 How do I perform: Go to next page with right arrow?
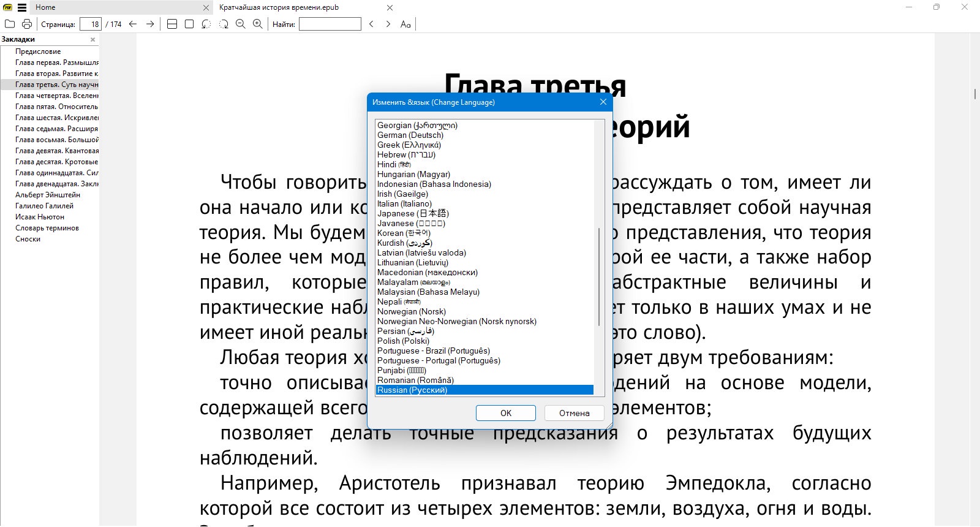(x=150, y=24)
